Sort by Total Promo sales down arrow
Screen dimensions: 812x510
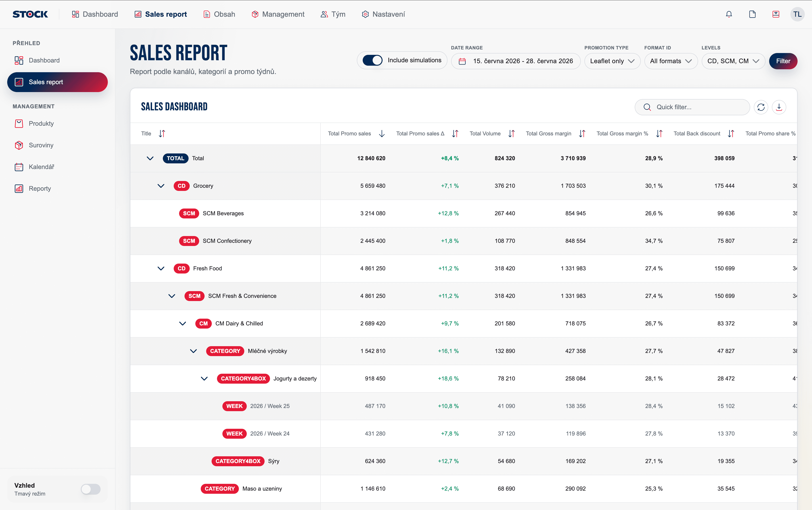pos(382,134)
